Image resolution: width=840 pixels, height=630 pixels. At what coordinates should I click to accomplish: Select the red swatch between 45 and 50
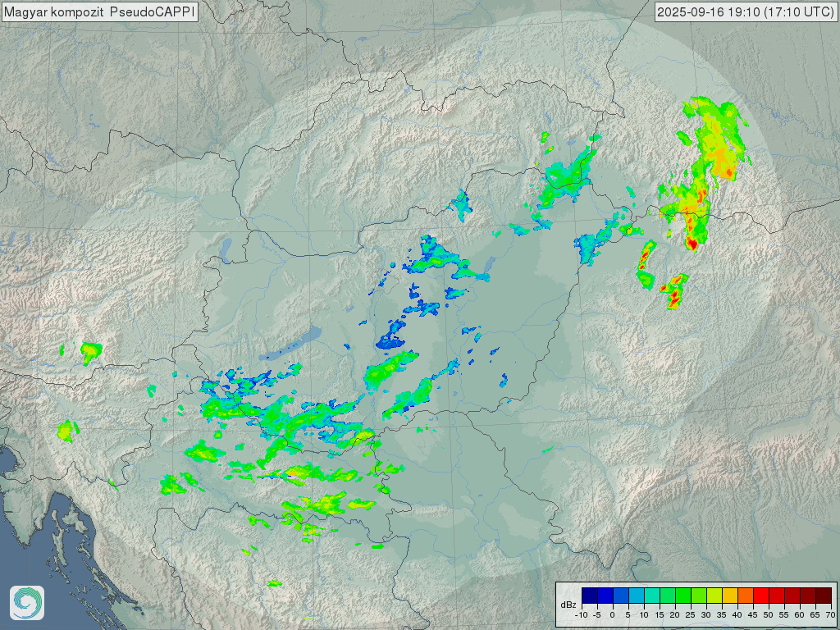761,596
